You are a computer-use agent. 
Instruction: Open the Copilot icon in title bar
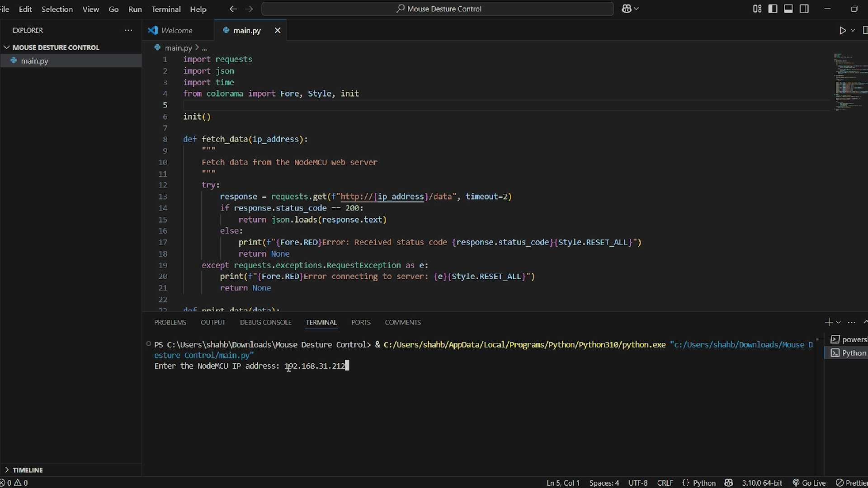point(627,9)
